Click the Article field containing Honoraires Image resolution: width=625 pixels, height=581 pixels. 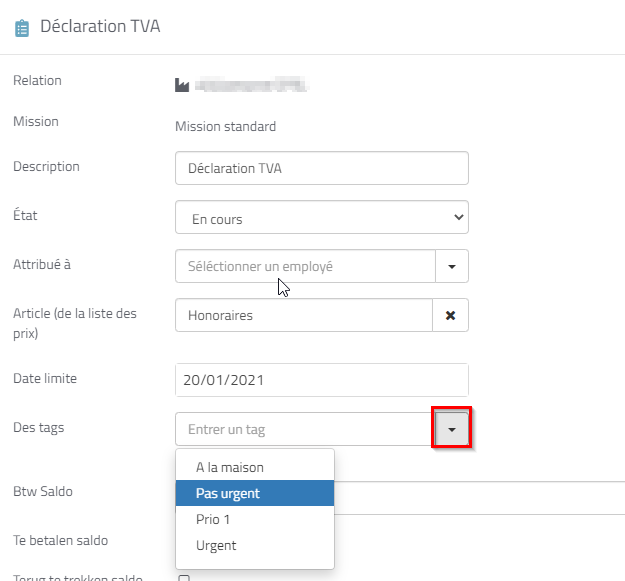coord(303,315)
